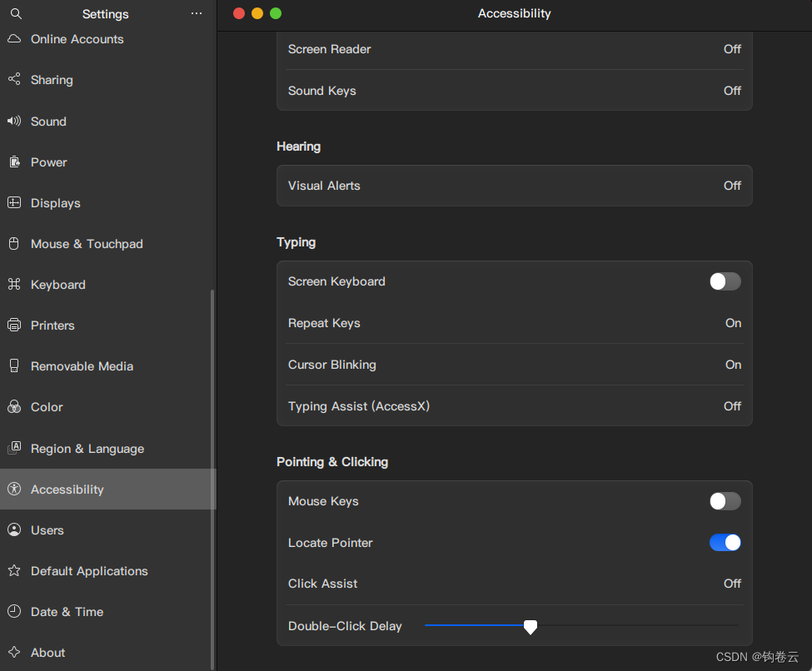Click the Mouse & Touchpad mouse icon
The height and width of the screenshot is (671, 812).
click(14, 243)
